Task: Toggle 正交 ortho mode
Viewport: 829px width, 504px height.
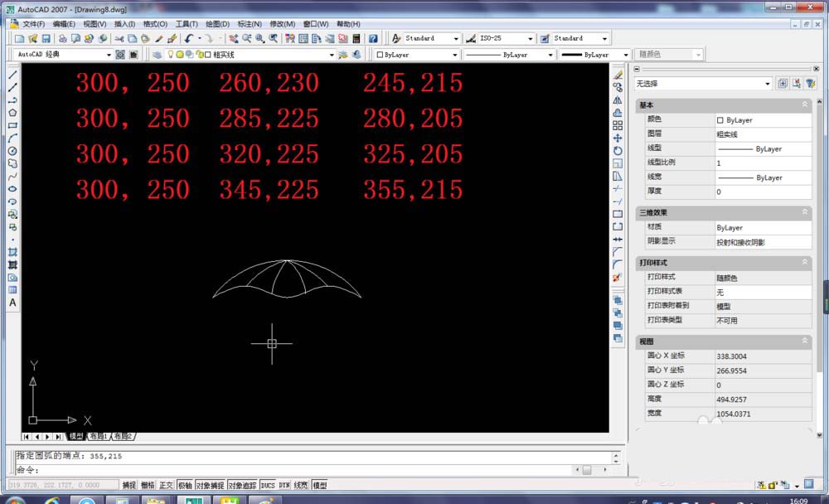Action: pyautogui.click(x=166, y=485)
